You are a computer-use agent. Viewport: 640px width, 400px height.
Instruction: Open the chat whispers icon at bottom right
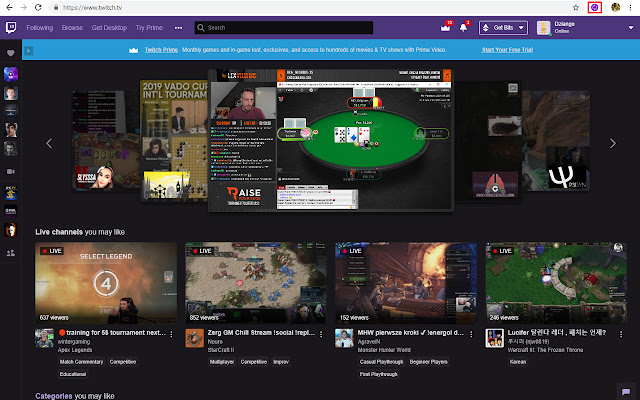(626, 392)
